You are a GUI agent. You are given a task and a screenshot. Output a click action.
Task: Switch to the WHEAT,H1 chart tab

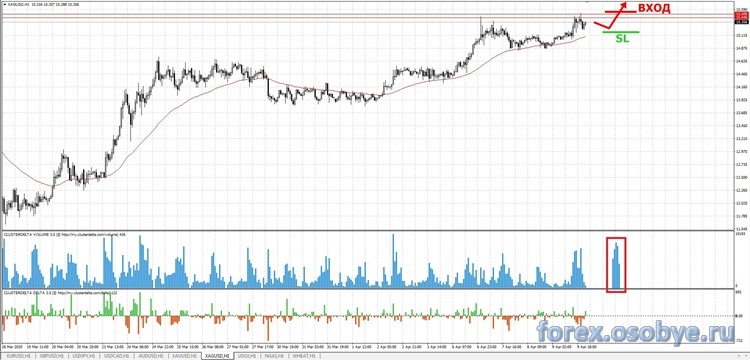tap(303, 356)
